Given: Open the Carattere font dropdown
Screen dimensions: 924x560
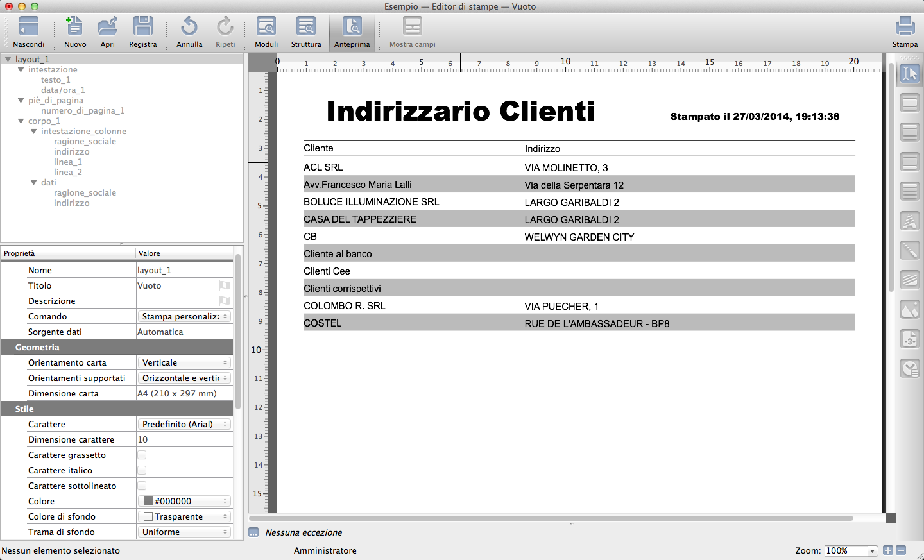Looking at the screenshot, I should tap(184, 424).
